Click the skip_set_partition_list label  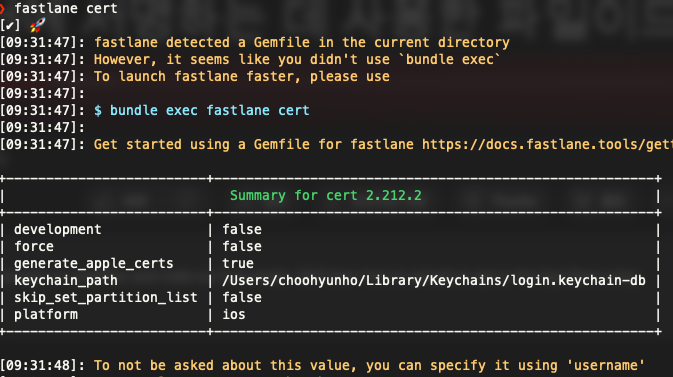[106, 298]
